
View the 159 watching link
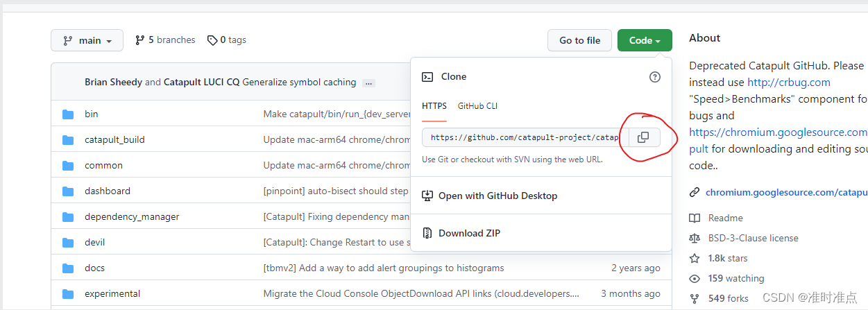(x=736, y=279)
